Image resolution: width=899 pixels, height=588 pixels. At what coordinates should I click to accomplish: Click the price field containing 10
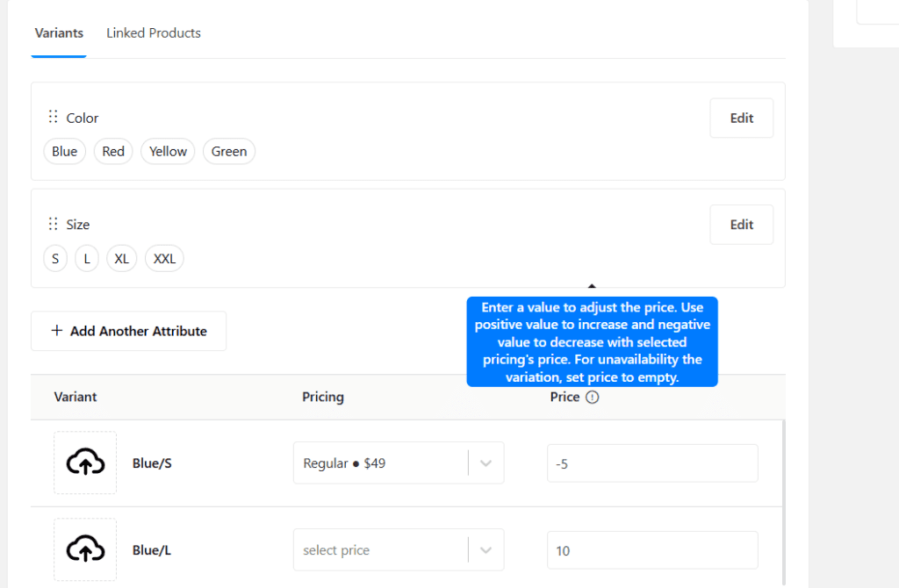(651, 549)
